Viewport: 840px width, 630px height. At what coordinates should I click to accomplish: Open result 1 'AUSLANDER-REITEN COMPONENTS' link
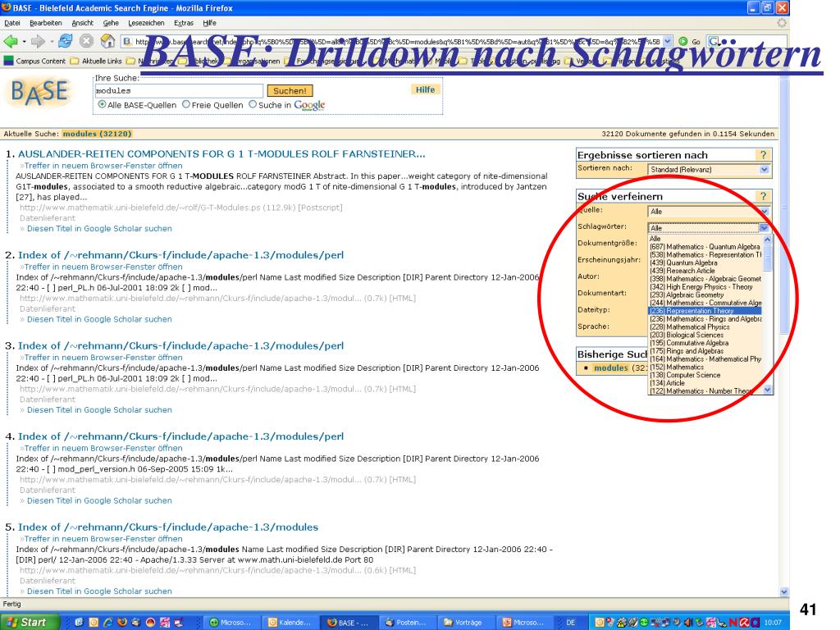pos(221,154)
